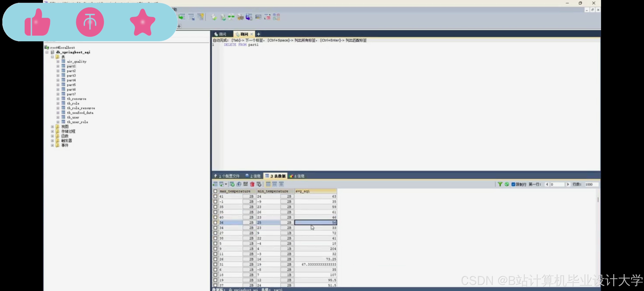This screenshot has width=644, height=291.
Task: Switch to the 1 个配置文件 tab
Action: coord(227,176)
